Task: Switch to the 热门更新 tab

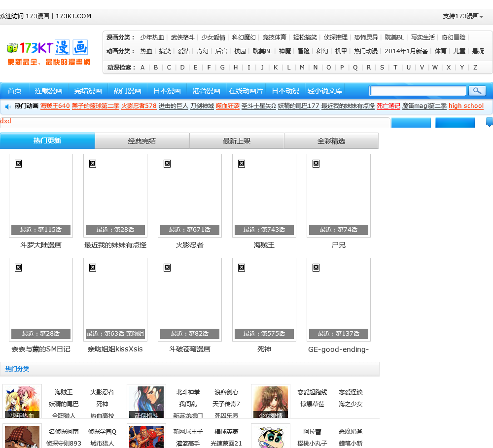Action: coord(47,140)
